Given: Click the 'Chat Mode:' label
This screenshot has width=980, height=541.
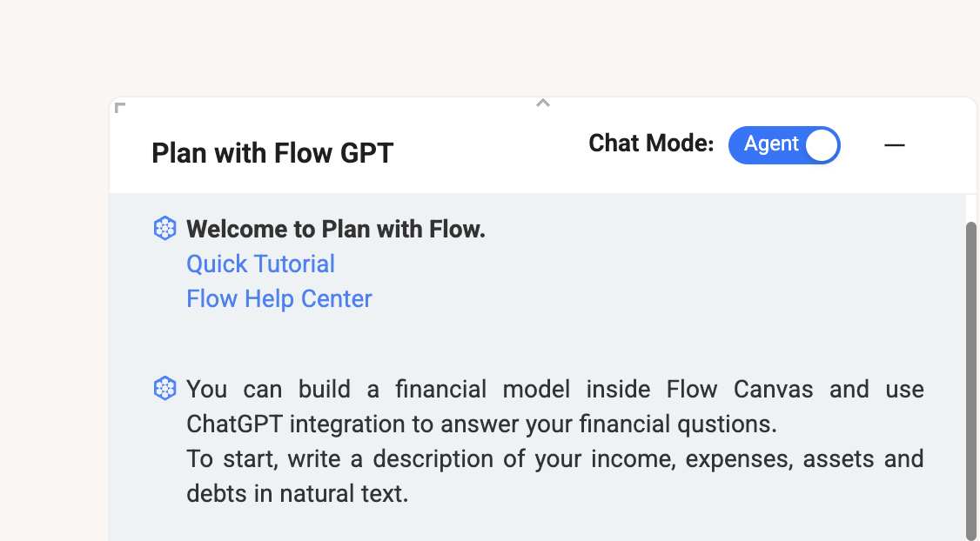Looking at the screenshot, I should [651, 143].
